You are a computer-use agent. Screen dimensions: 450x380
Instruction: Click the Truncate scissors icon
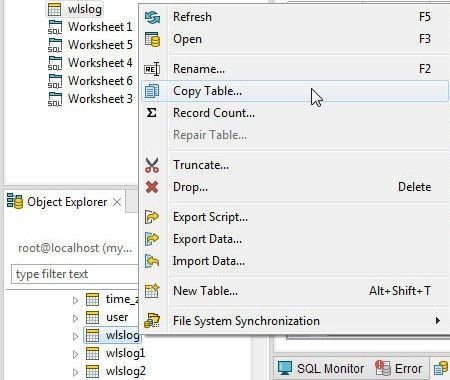(x=152, y=165)
